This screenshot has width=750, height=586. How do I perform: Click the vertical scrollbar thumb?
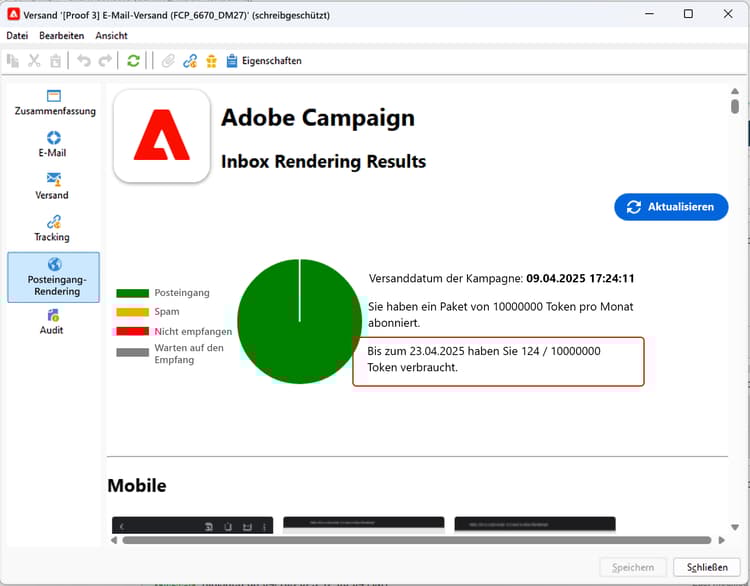pyautogui.click(x=735, y=106)
